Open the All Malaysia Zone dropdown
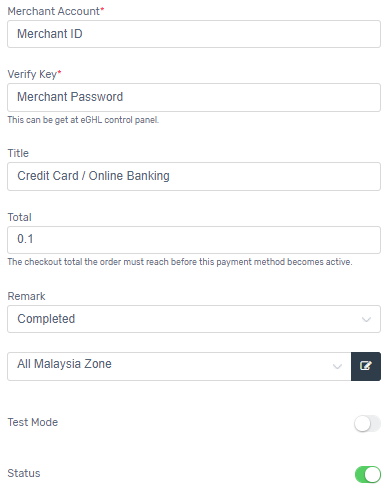Screen dimensions: 390x489 pos(179,366)
